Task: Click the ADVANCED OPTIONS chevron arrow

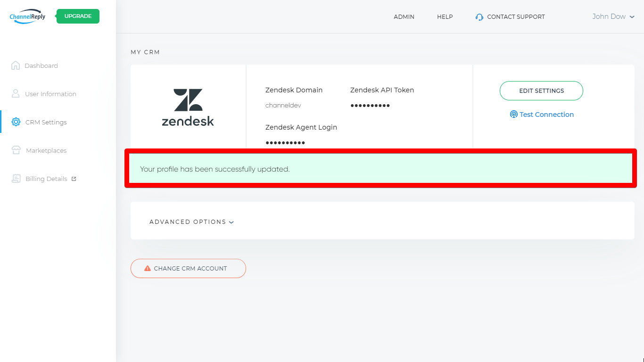Action: click(x=231, y=222)
